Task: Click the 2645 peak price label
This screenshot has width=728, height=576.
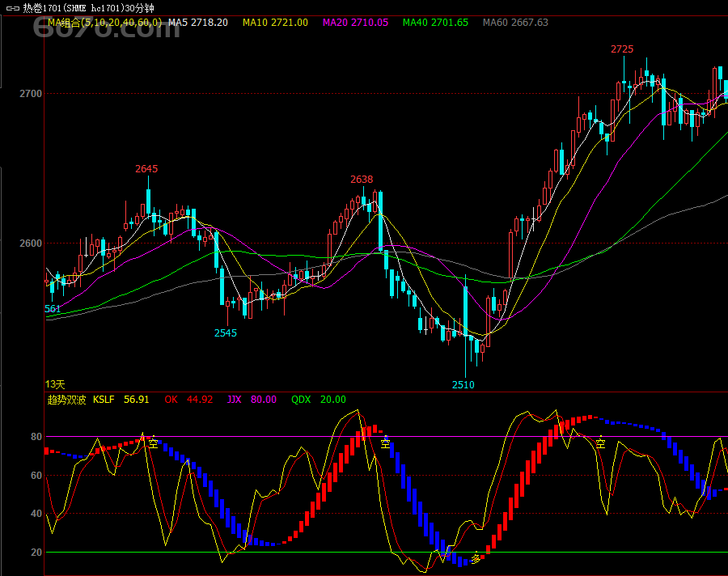Action: click(146, 169)
